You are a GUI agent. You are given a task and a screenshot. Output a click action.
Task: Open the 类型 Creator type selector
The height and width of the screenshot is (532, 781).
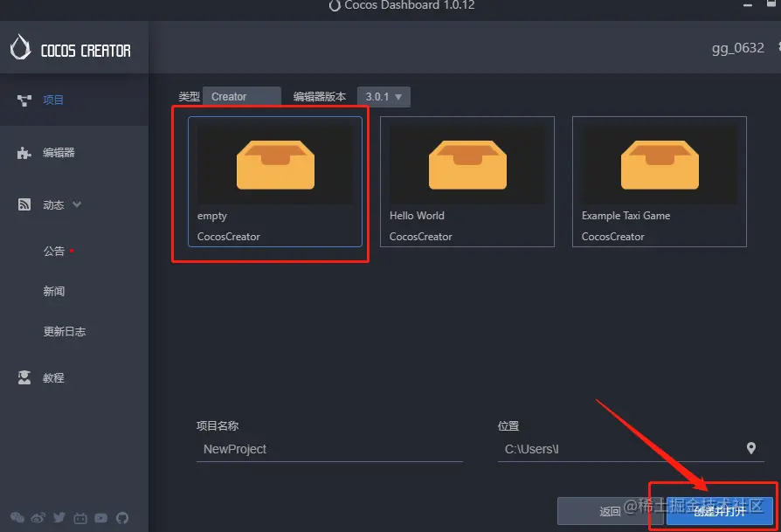[242, 97]
